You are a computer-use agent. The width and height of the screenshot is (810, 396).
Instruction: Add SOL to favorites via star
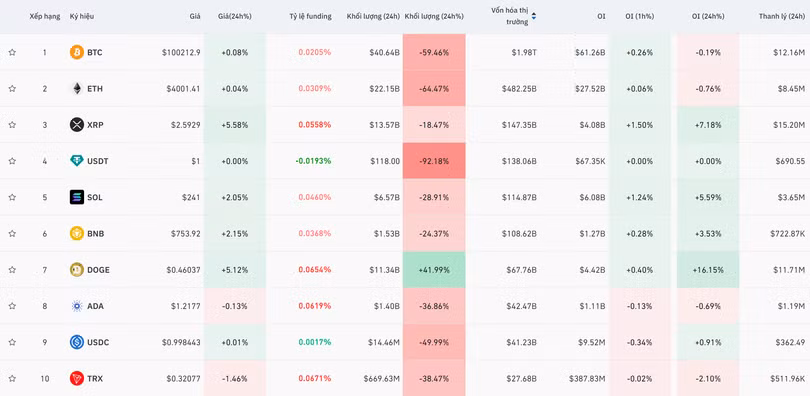(12, 197)
